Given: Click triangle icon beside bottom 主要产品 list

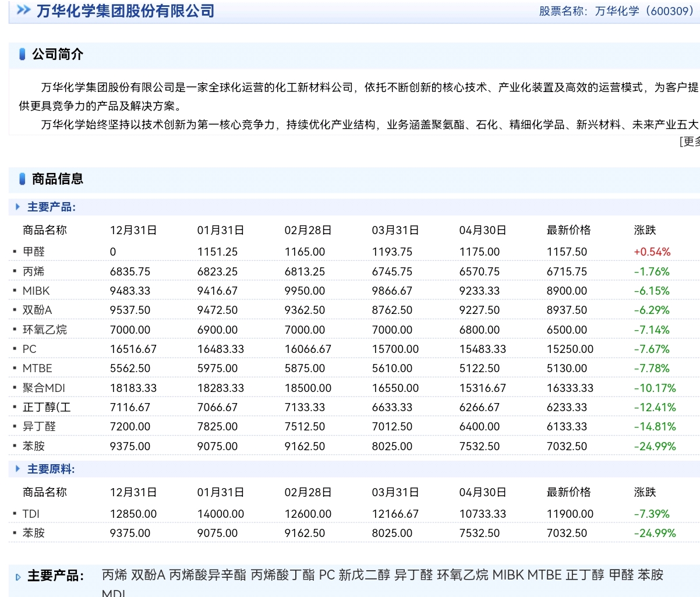Looking at the screenshot, I should 18,577.
